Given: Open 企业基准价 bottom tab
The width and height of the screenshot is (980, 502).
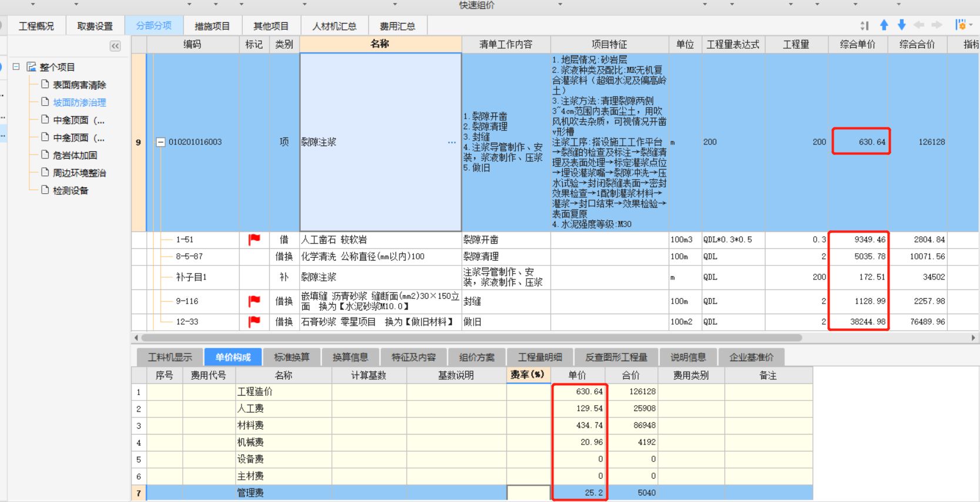Looking at the screenshot, I should tap(751, 357).
